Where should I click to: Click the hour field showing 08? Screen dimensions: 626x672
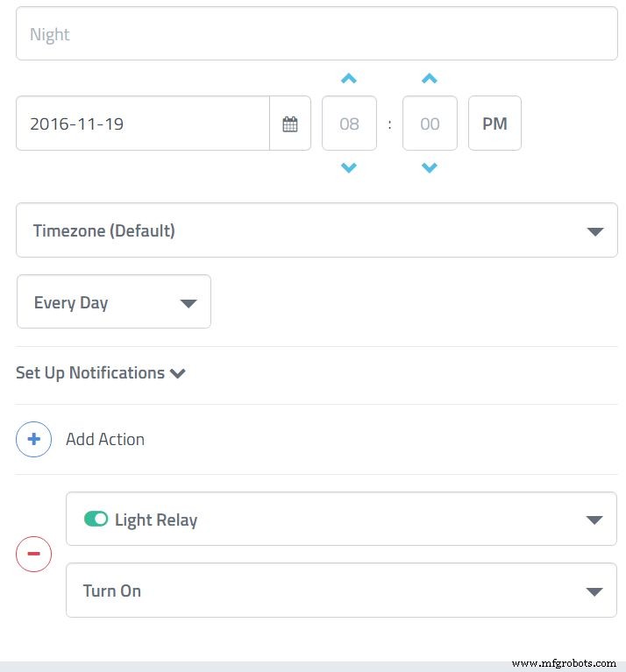[x=349, y=124]
